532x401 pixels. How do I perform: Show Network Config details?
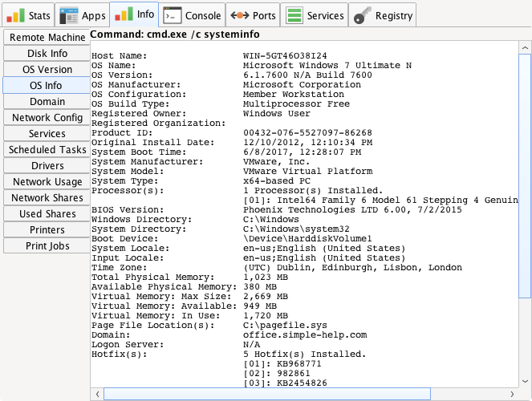click(47, 117)
